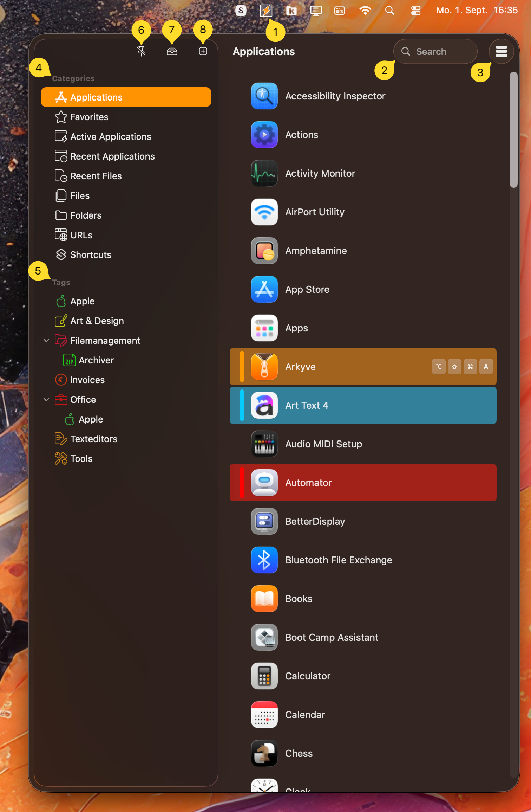Click Arkyve's command key shortcut badge

click(x=470, y=367)
